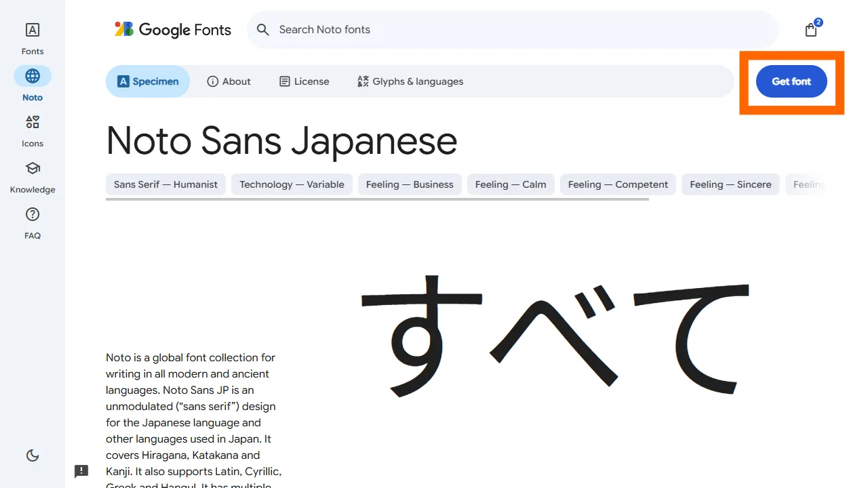Click the Get font button

791,81
